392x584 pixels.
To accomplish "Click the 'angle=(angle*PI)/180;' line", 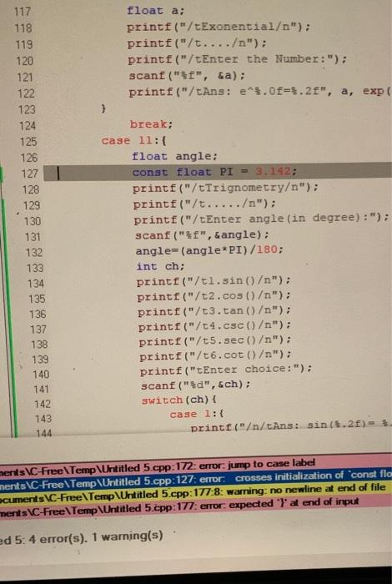I will point(209,250).
